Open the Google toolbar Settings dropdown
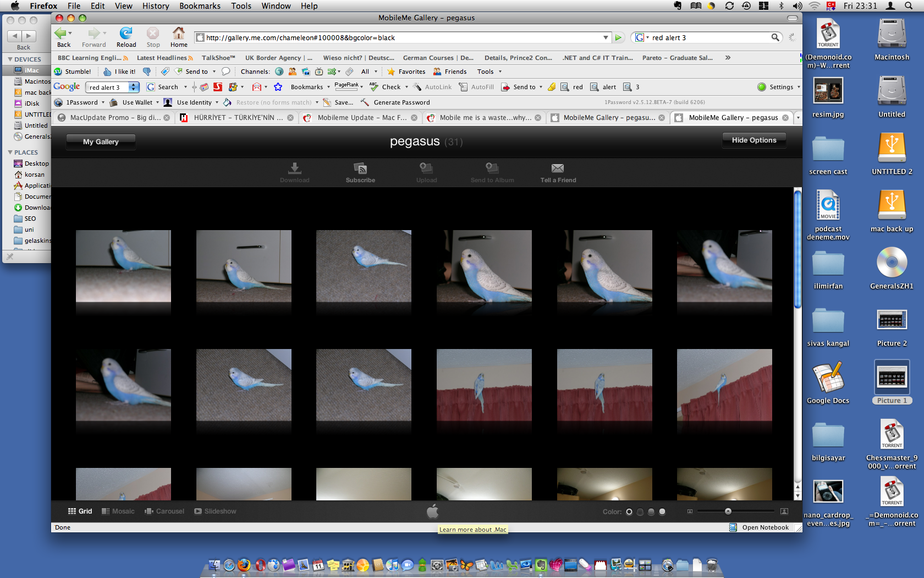The height and width of the screenshot is (578, 924). pos(799,87)
